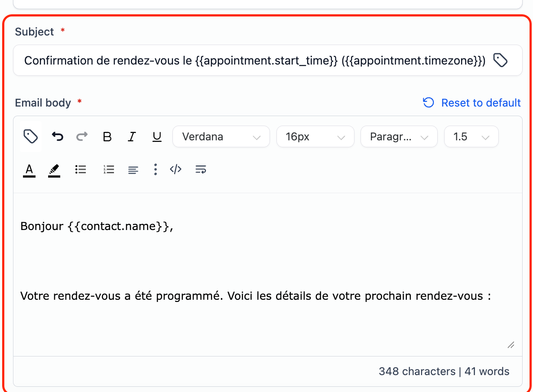Undo the last edit

(x=57, y=137)
